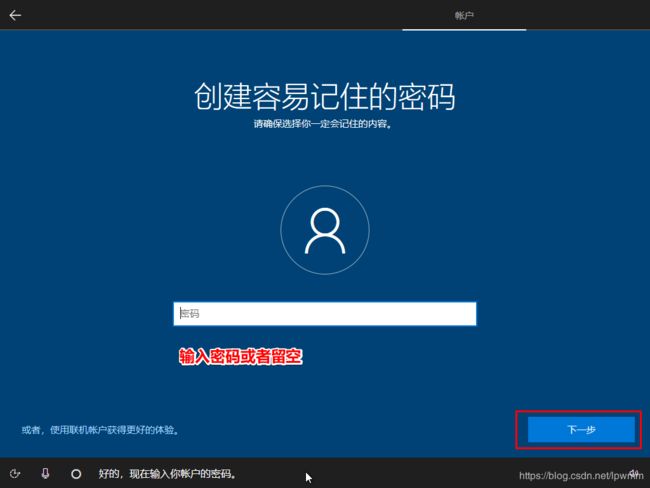Click the volume icon in bottom bar
Screen dimensions: 650x488
pos(633,473)
